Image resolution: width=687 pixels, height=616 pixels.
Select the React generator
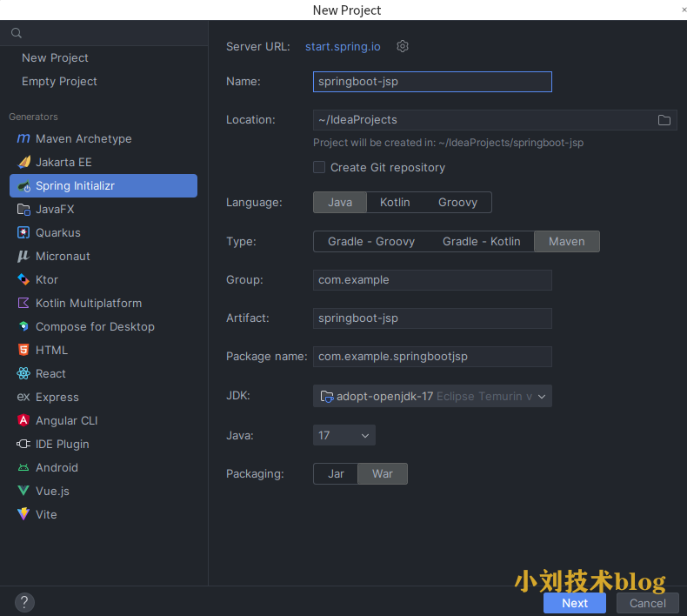(50, 374)
